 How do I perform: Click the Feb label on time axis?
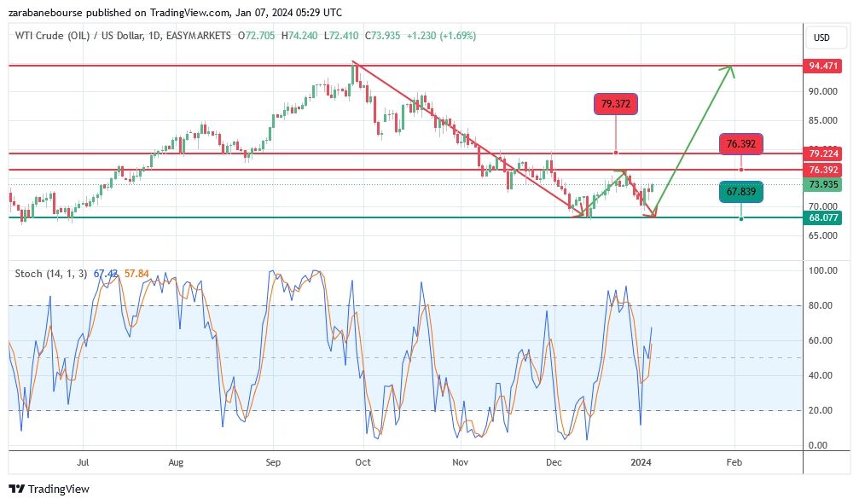point(734,462)
